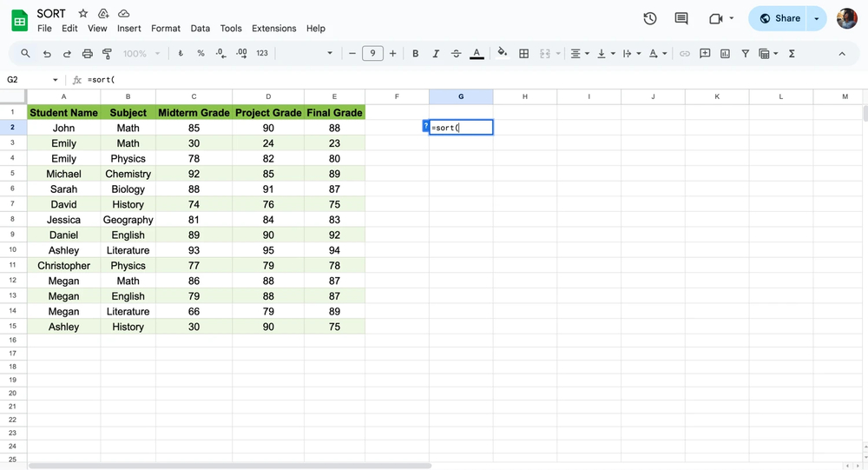This screenshot has width=868, height=470.
Task: Toggle bold formatting
Action: pyautogui.click(x=415, y=54)
